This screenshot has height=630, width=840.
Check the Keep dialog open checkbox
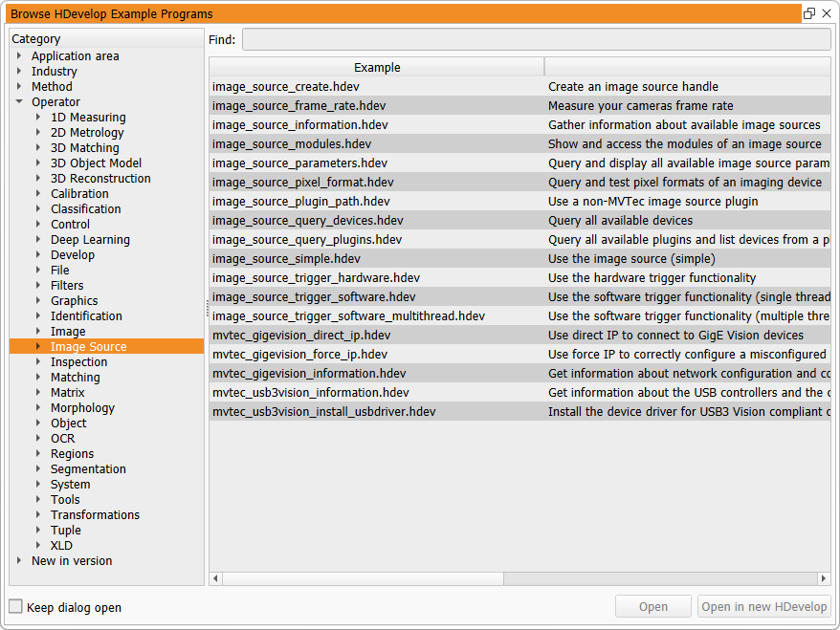[15, 607]
